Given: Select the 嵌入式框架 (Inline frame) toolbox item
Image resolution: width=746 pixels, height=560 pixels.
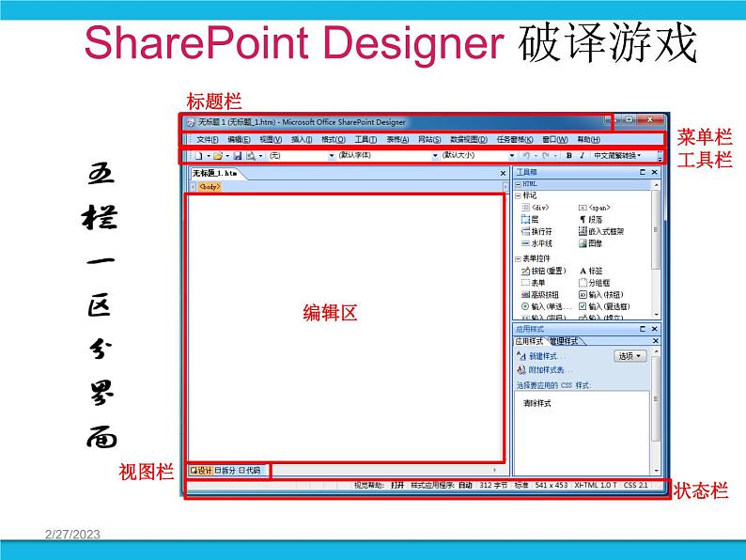Looking at the screenshot, I should click(x=601, y=231).
